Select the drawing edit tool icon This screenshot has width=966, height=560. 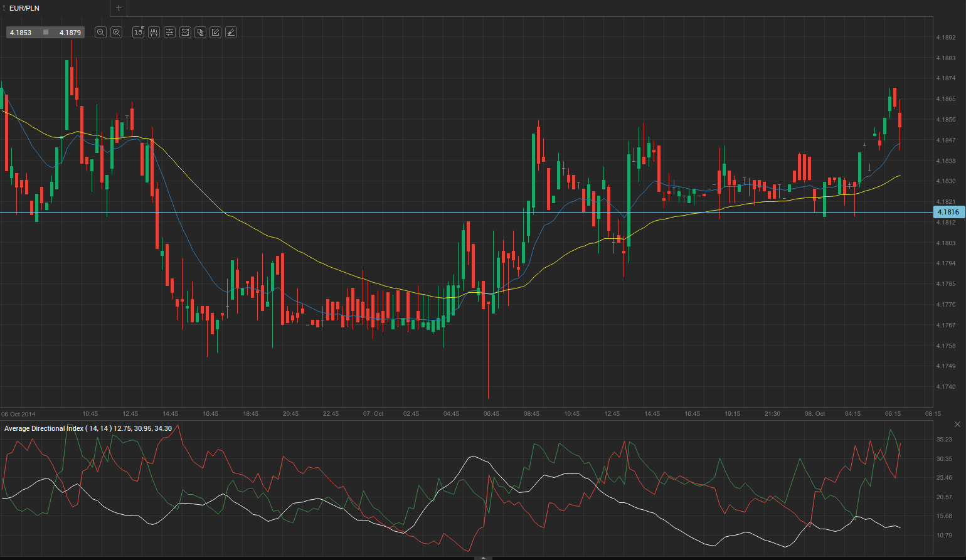216,33
